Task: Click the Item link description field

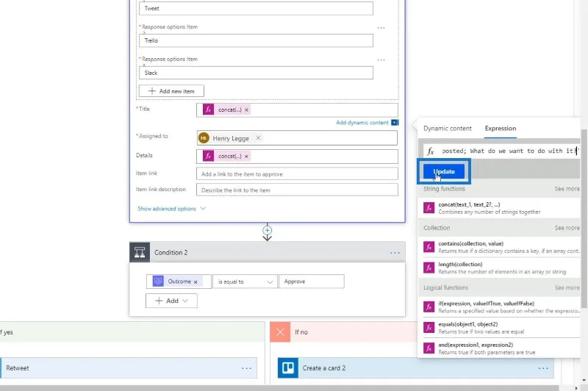Action: coord(297,190)
